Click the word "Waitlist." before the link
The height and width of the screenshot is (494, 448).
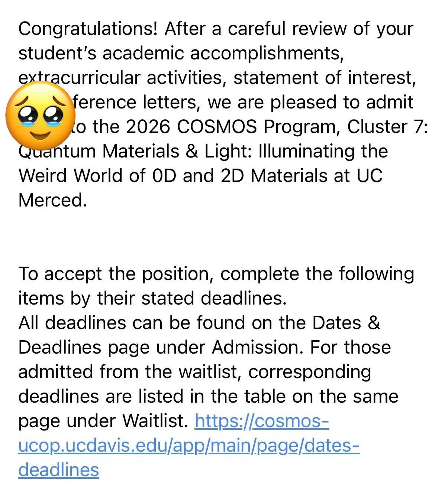click(155, 421)
